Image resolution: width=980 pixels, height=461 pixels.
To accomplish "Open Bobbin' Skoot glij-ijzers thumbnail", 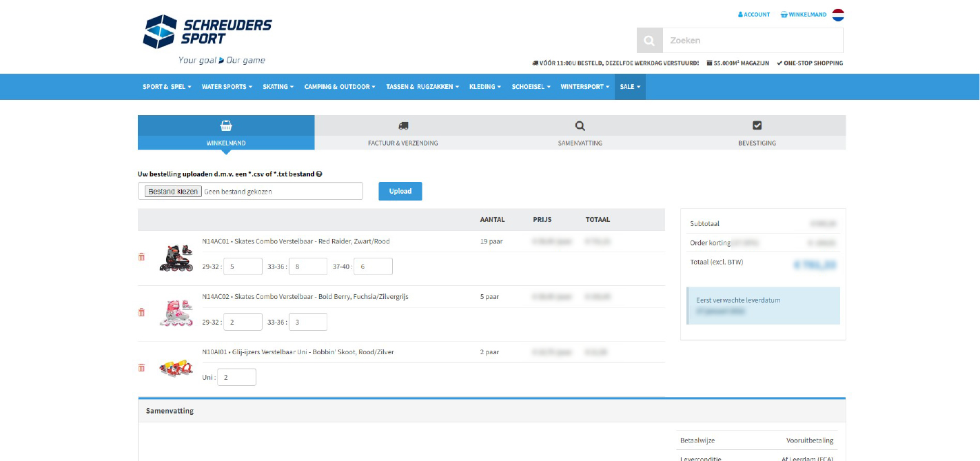I will click(176, 368).
